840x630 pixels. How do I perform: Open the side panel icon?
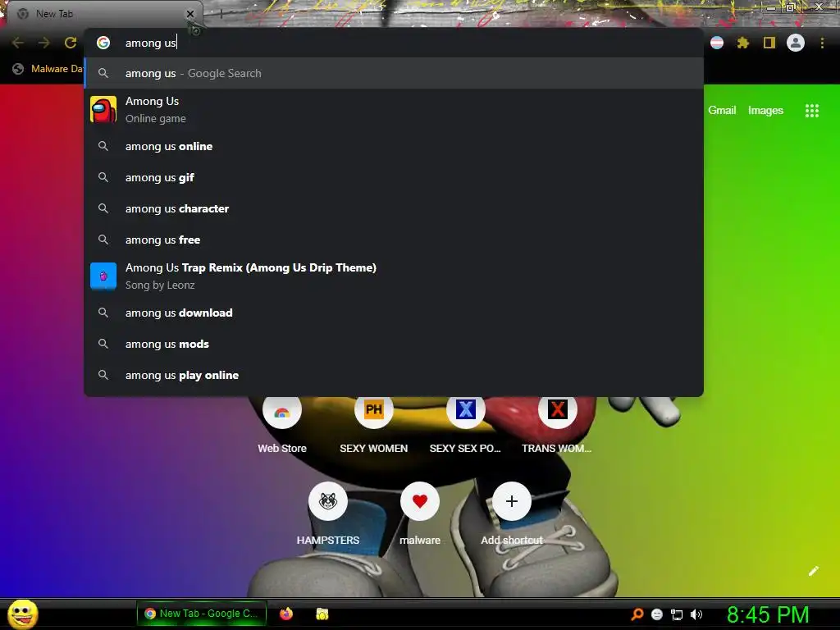point(769,43)
